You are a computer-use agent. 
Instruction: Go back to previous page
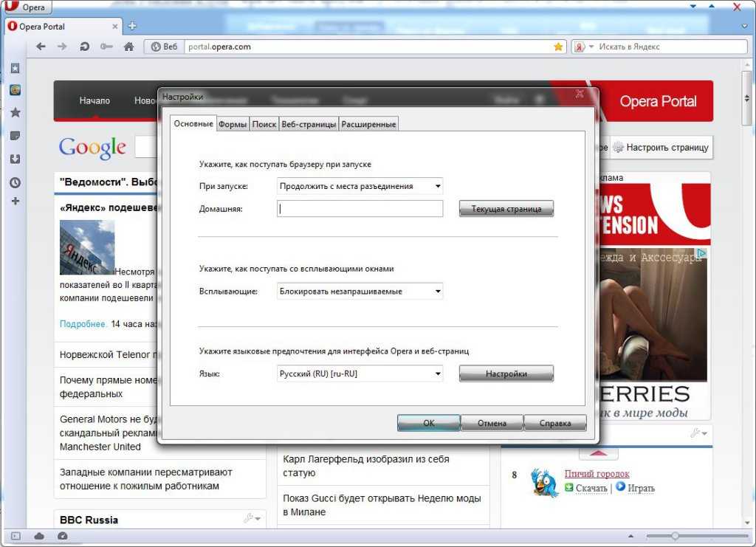coord(41,47)
